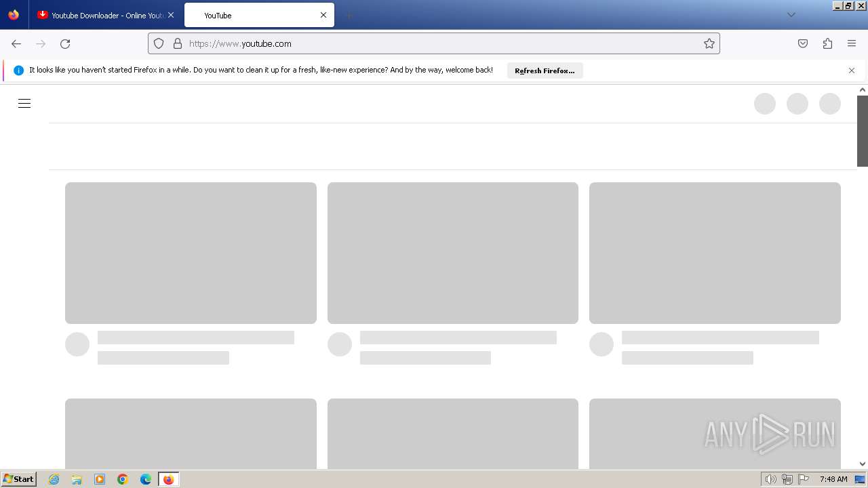The height and width of the screenshot is (488, 868).
Task: Expand the list all tabs dropdown
Action: point(791,15)
